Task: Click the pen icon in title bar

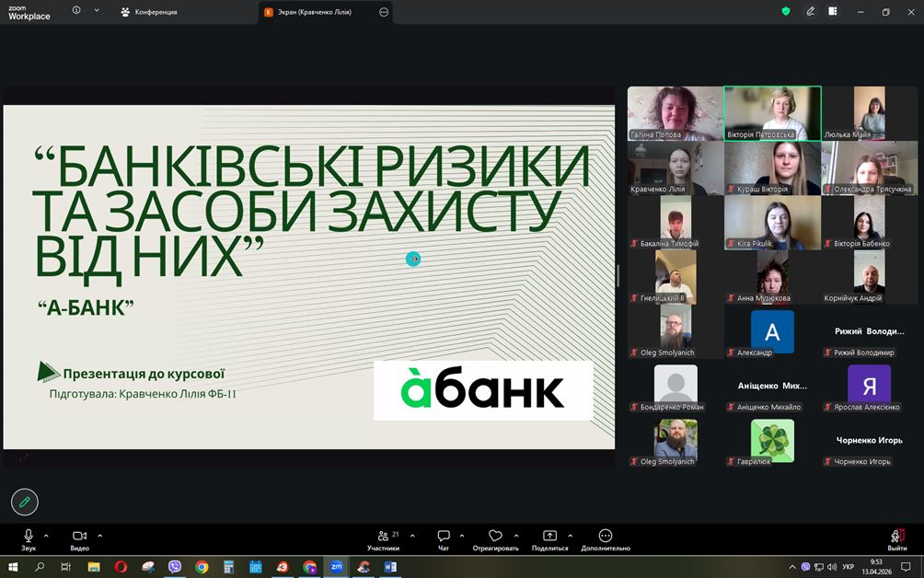Action: pos(811,12)
